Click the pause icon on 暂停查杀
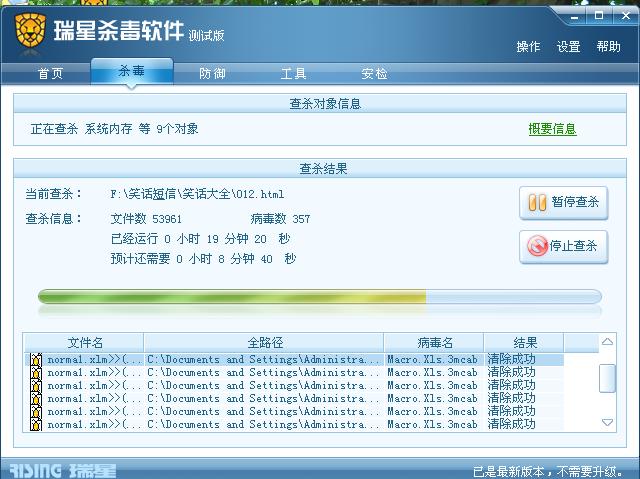 (537, 202)
